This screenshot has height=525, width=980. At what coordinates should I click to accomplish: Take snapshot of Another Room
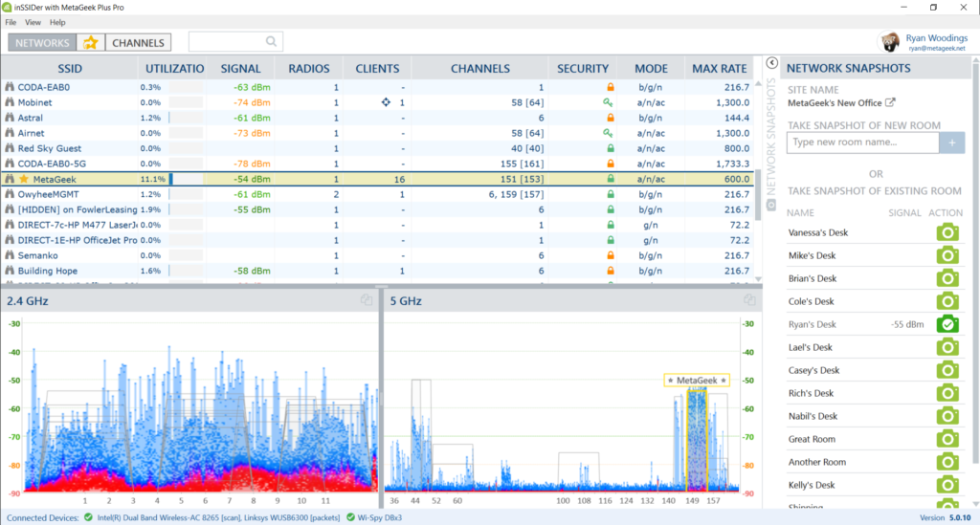(x=947, y=462)
